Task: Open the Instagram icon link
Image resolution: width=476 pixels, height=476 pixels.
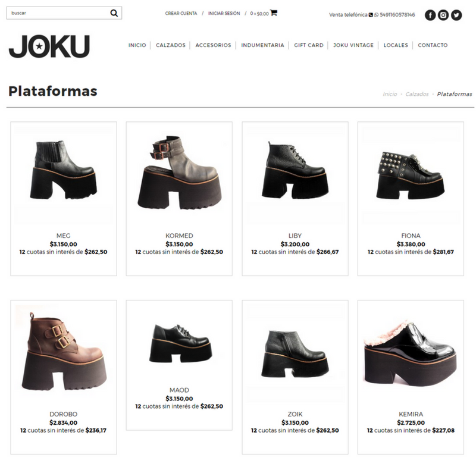Action: pos(443,15)
